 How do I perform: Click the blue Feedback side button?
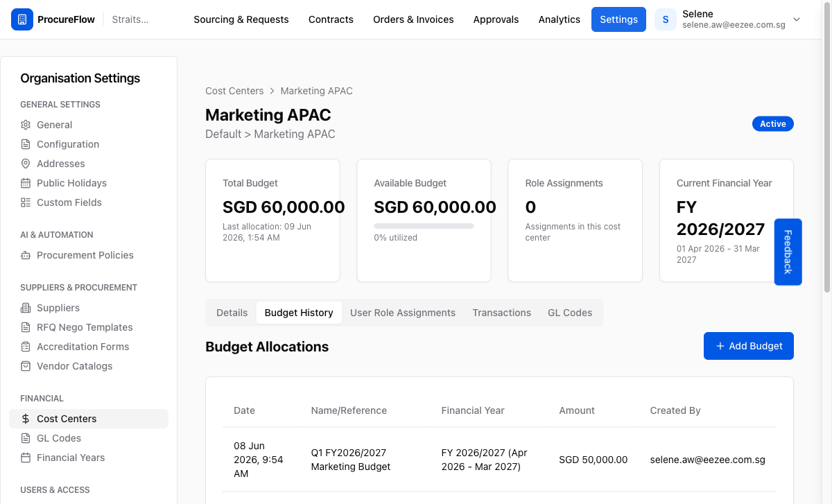[x=788, y=252]
